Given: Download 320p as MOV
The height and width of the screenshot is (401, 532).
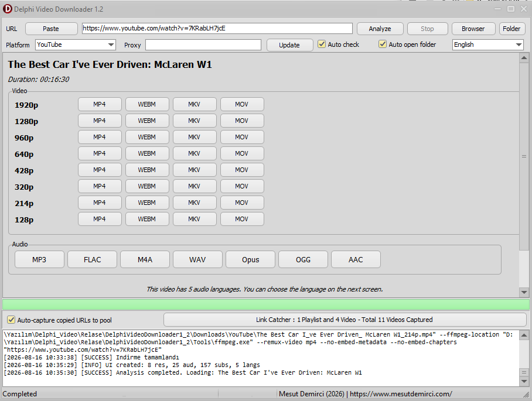Looking at the screenshot, I should [242, 186].
